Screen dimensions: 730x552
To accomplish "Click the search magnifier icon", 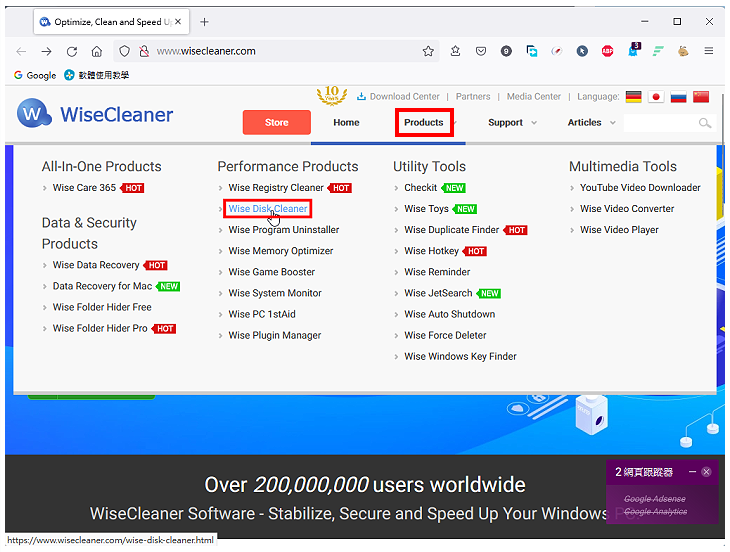I will tap(705, 123).
